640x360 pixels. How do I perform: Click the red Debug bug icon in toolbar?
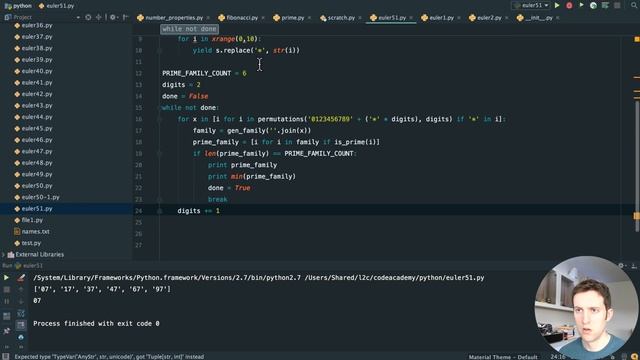(x=569, y=5)
